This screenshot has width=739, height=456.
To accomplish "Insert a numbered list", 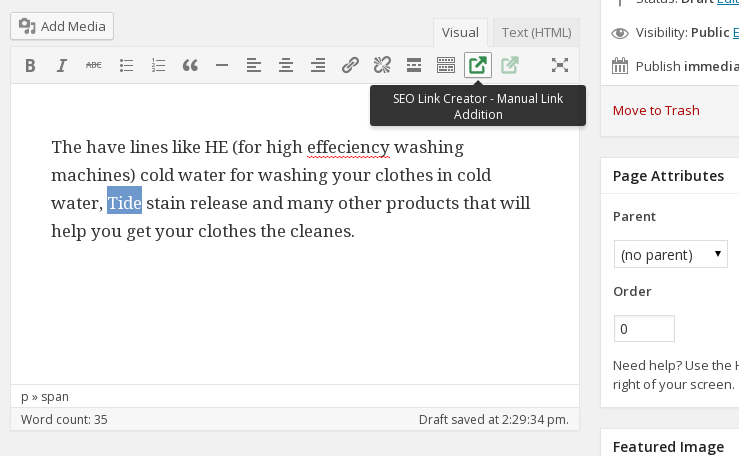I will click(x=158, y=65).
